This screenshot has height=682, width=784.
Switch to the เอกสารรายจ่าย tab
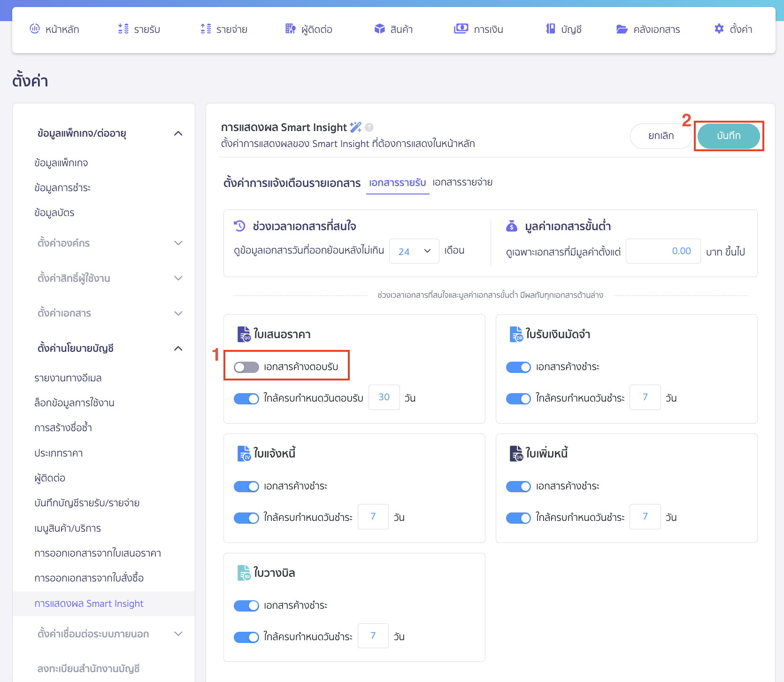(462, 183)
